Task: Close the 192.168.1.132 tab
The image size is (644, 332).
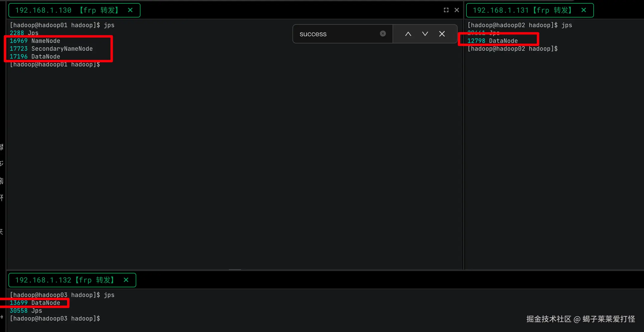Action: (126, 280)
